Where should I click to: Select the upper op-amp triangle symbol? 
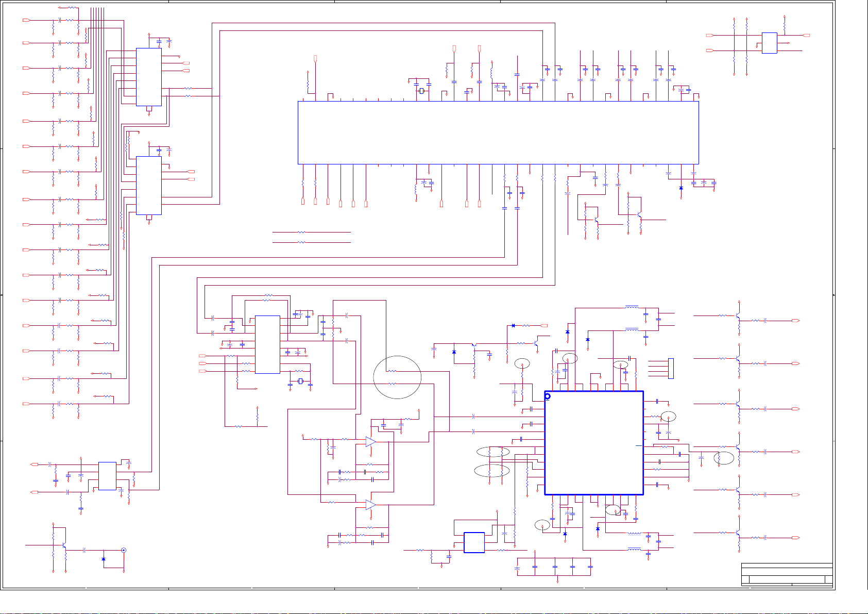click(371, 442)
